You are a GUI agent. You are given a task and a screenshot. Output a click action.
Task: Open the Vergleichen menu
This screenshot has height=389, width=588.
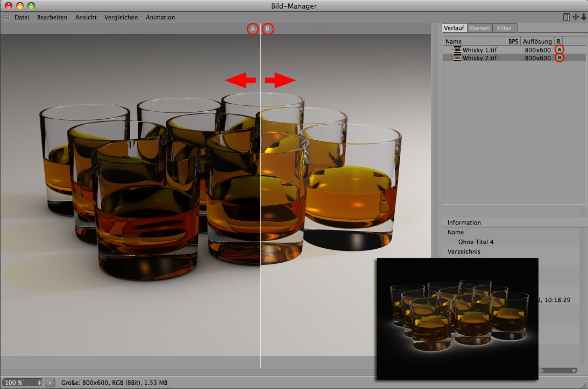point(121,17)
